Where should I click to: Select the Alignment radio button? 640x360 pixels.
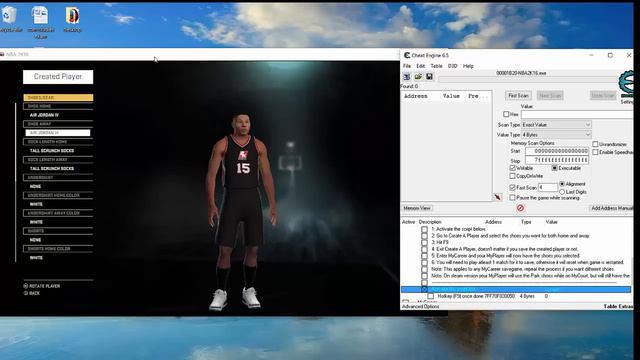[562, 184]
